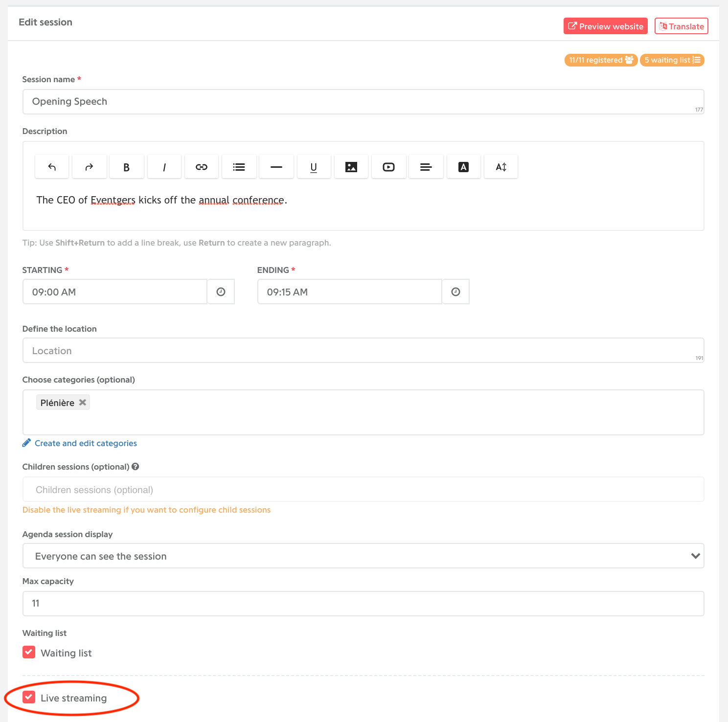Open the font size tool
The image size is (728, 722).
pyautogui.click(x=501, y=167)
